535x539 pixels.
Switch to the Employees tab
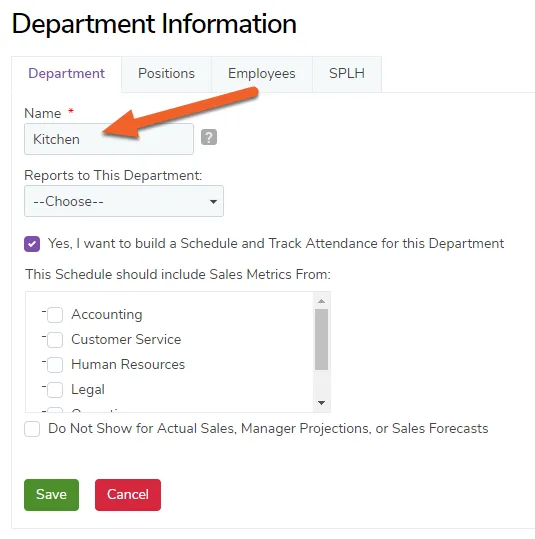262,74
